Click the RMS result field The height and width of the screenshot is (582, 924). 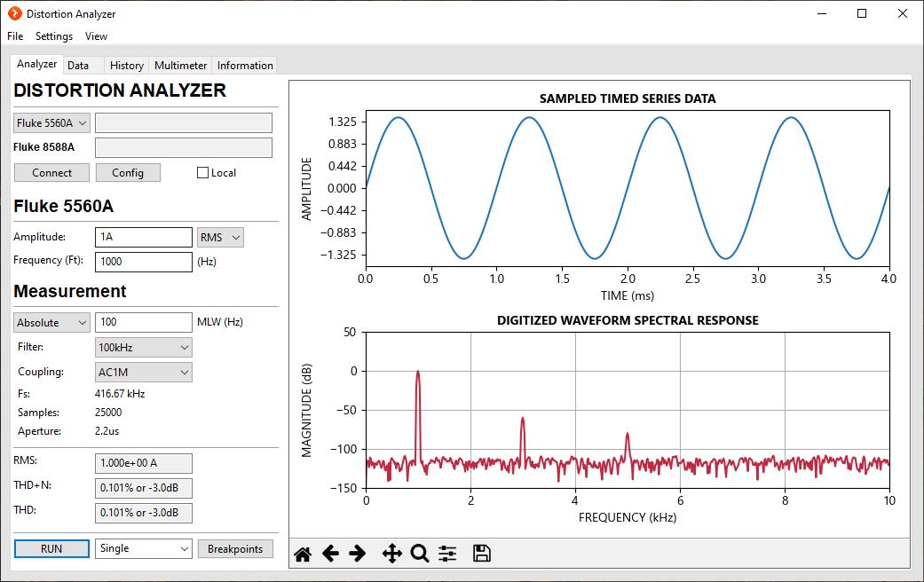tap(143, 463)
